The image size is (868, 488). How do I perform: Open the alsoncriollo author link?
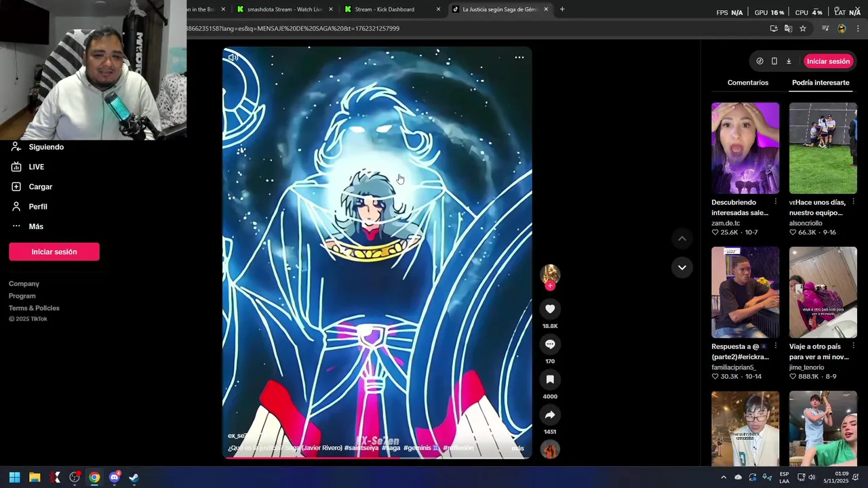click(x=806, y=223)
